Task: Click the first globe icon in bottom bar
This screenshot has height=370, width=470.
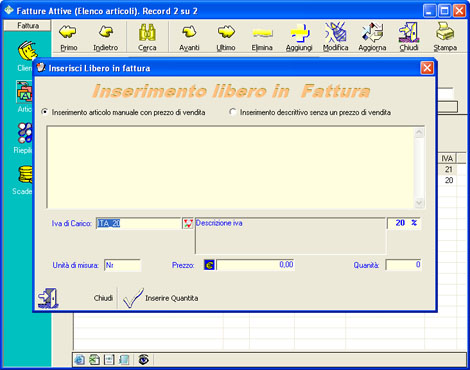Action: 79,360
